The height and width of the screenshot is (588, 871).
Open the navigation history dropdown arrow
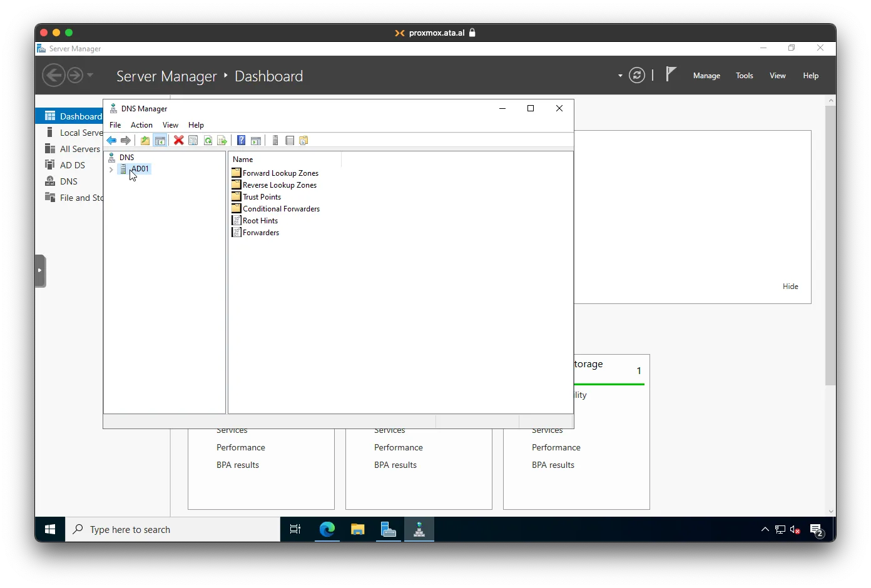tap(90, 75)
